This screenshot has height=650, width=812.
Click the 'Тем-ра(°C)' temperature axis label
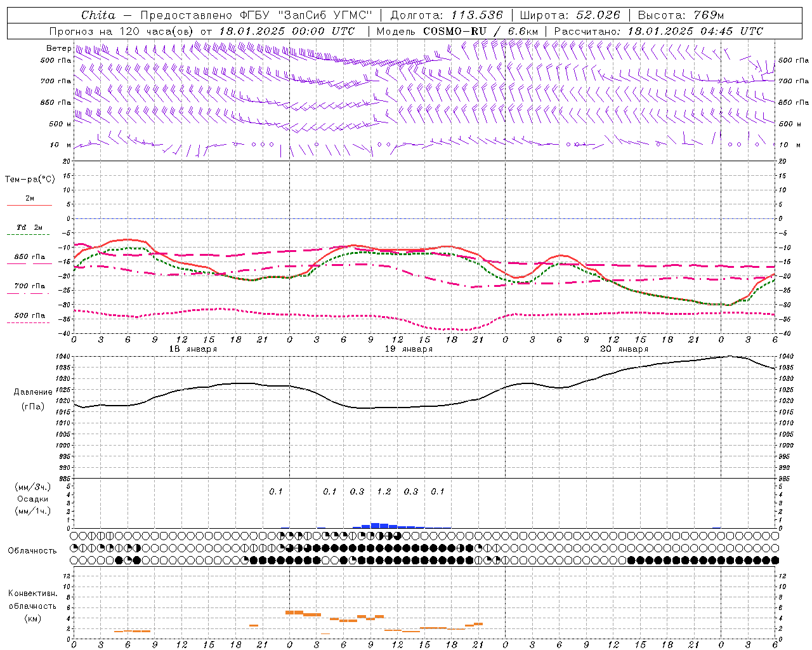point(30,180)
